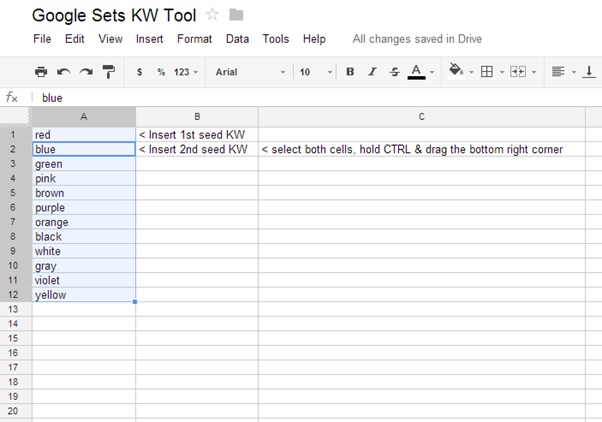Click the formula bar containing blue
The height and width of the screenshot is (422, 602).
tap(319, 98)
